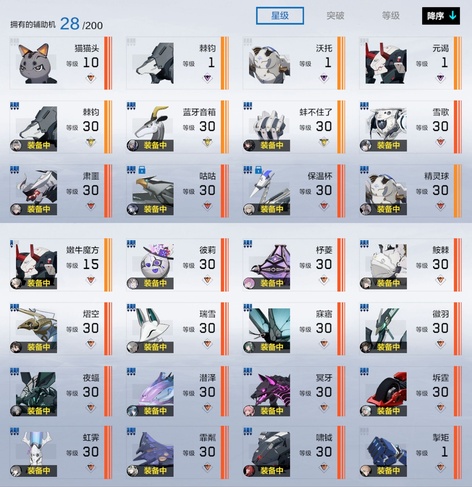Pick the red wheel CUB 坼霆
Image resolution: width=472 pixels, height=487 pixels.
tap(411, 391)
